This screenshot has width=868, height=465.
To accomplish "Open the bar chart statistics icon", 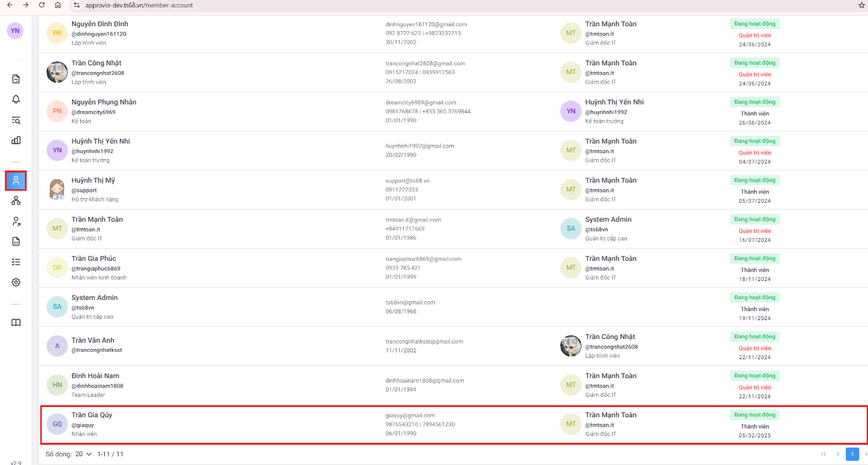I will click(x=16, y=140).
